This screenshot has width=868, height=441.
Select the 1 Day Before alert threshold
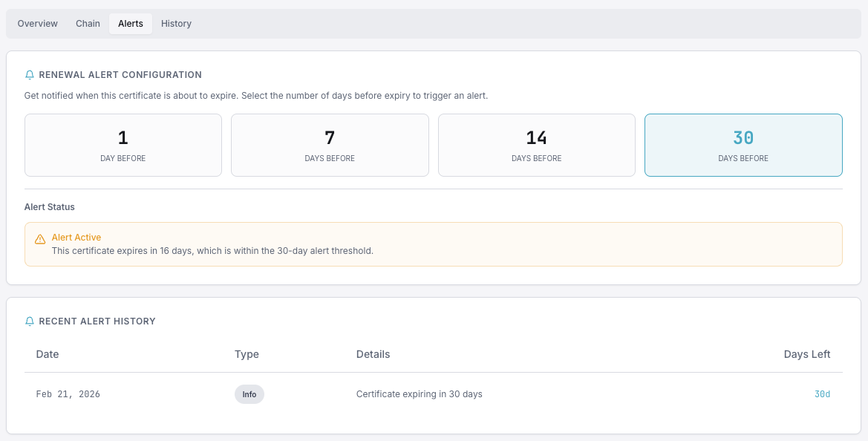(x=123, y=145)
